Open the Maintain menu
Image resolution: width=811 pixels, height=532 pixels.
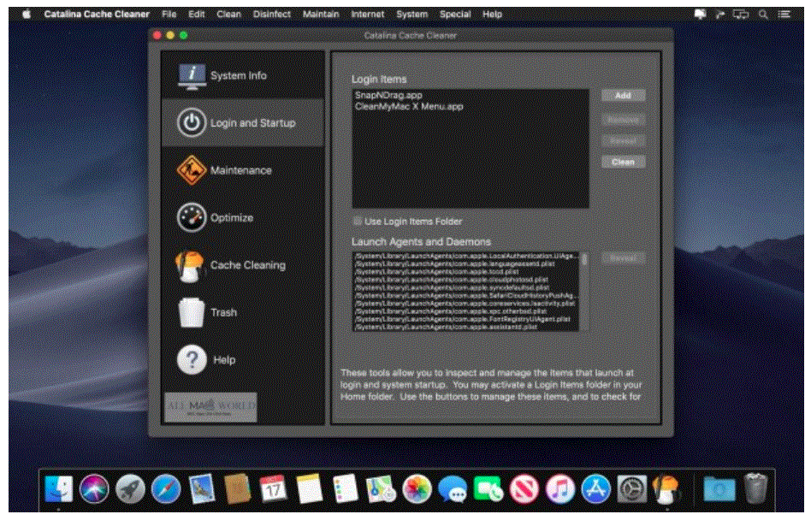coord(321,14)
